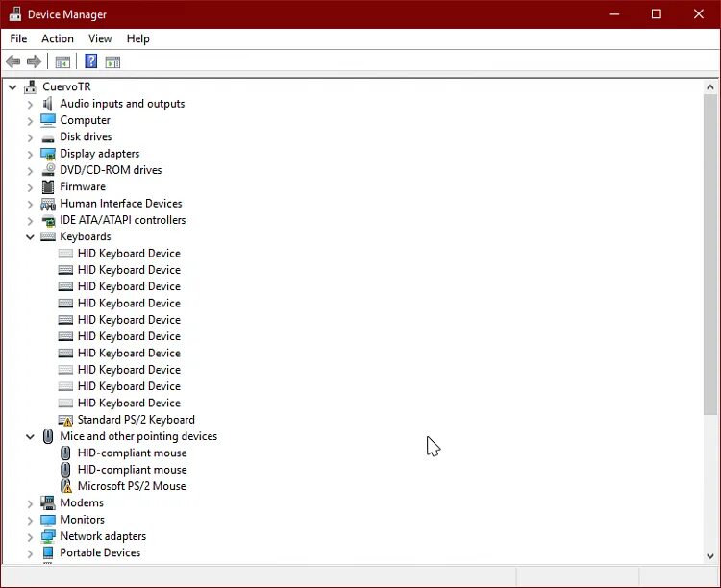Click the scrollbar up arrow
The width and height of the screenshot is (721, 588).
point(710,86)
